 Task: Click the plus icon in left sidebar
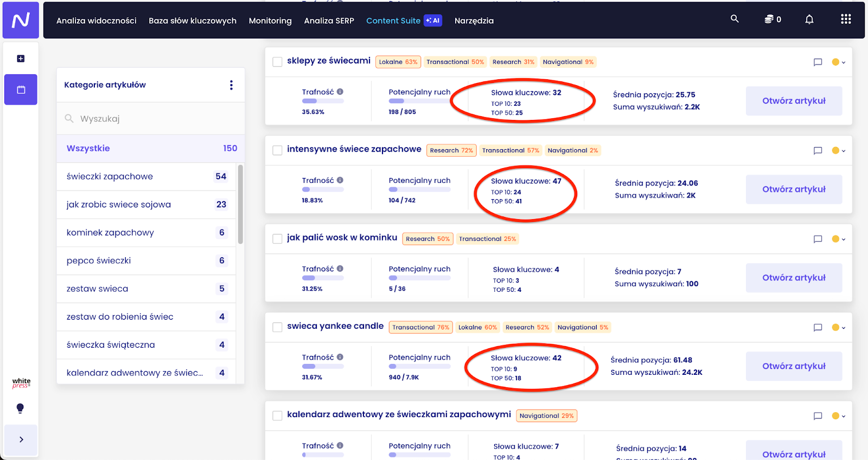(x=21, y=59)
